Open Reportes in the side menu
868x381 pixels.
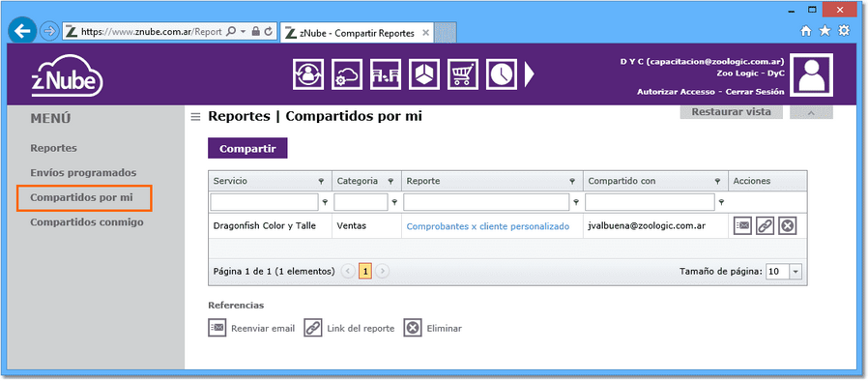[x=54, y=148]
